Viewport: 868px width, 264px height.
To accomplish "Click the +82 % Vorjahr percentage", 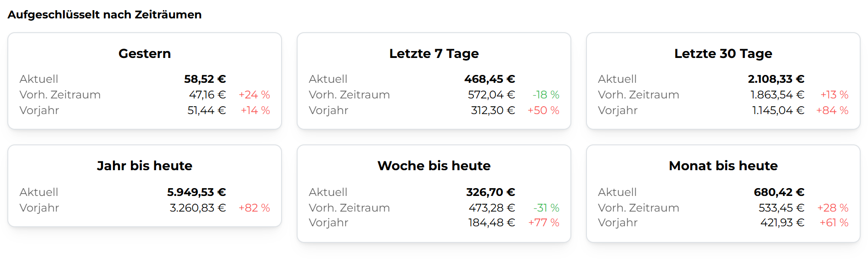I will (254, 208).
